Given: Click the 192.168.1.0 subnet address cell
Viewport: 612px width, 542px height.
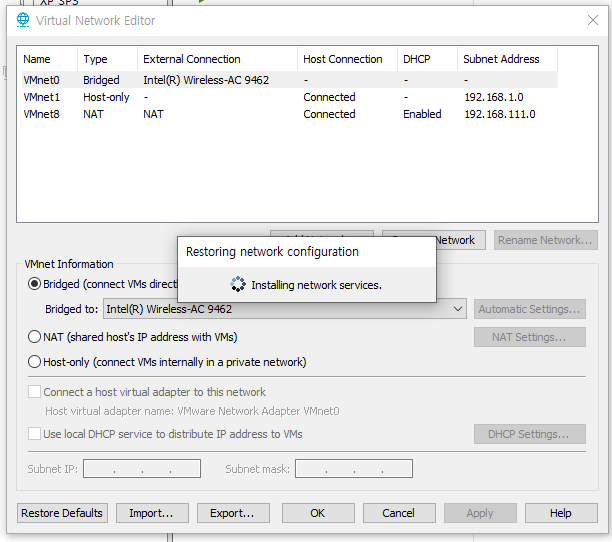Looking at the screenshot, I should coord(494,97).
